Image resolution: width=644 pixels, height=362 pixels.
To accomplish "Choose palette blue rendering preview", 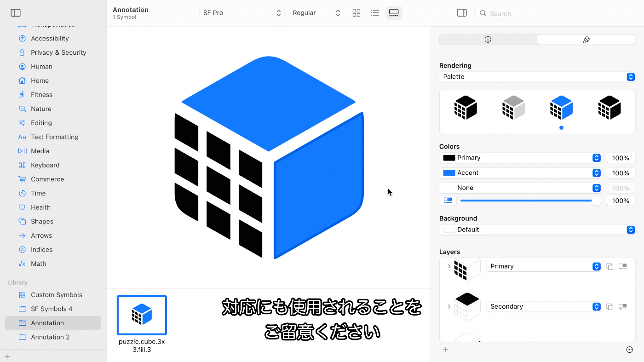I will coord(561,108).
